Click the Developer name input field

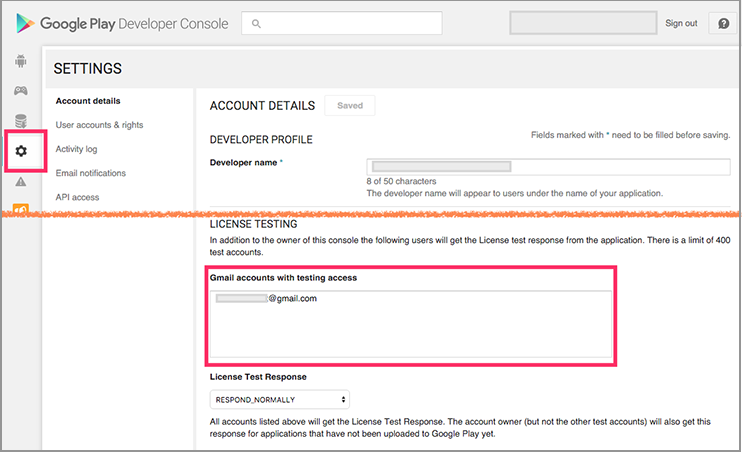[x=548, y=167]
